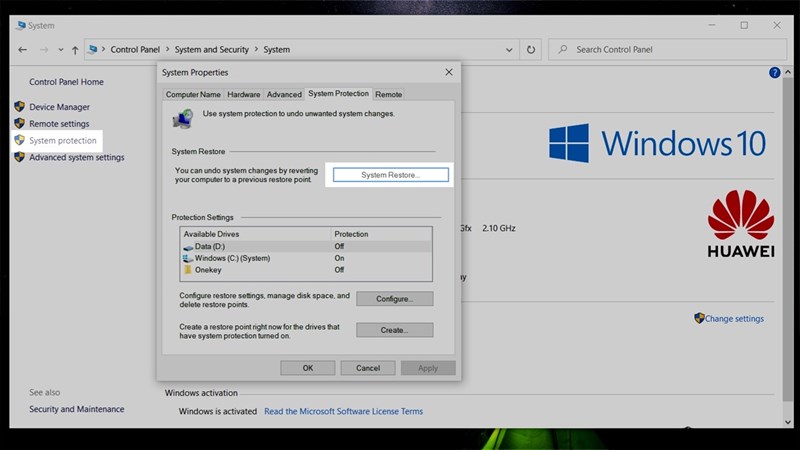The width and height of the screenshot is (800, 450).
Task: Click shield icon beside System protection
Action: click(x=19, y=140)
